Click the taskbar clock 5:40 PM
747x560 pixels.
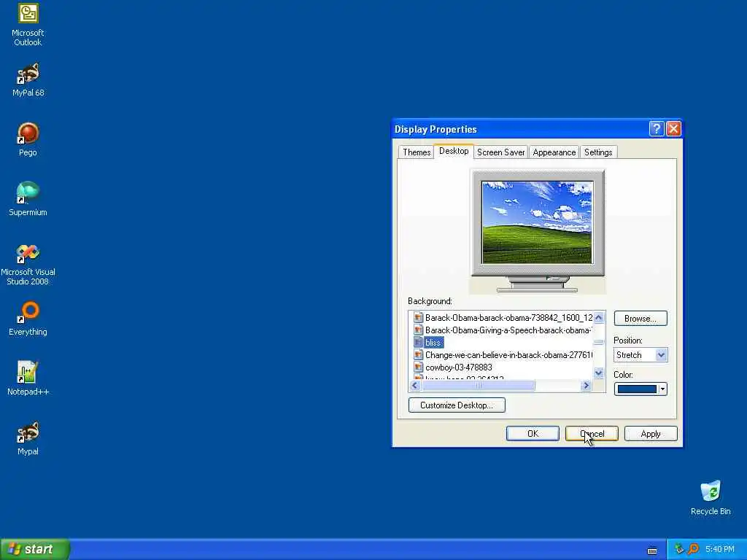tap(720, 549)
